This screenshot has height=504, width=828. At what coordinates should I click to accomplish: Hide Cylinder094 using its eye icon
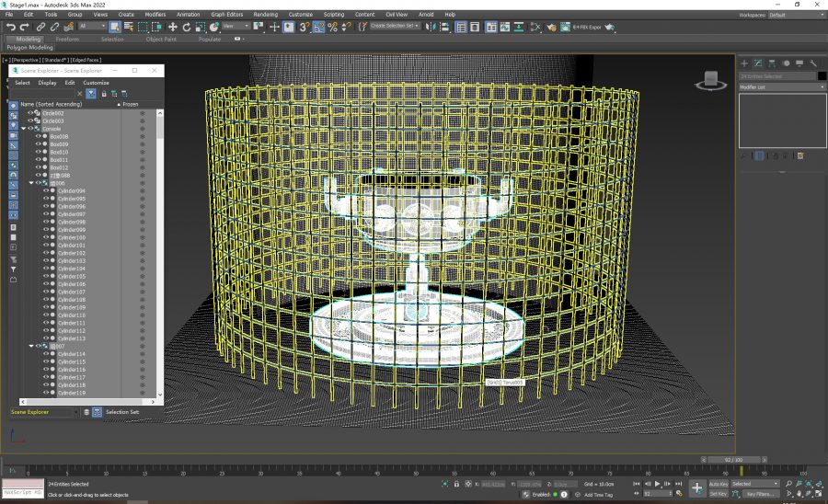coord(46,191)
